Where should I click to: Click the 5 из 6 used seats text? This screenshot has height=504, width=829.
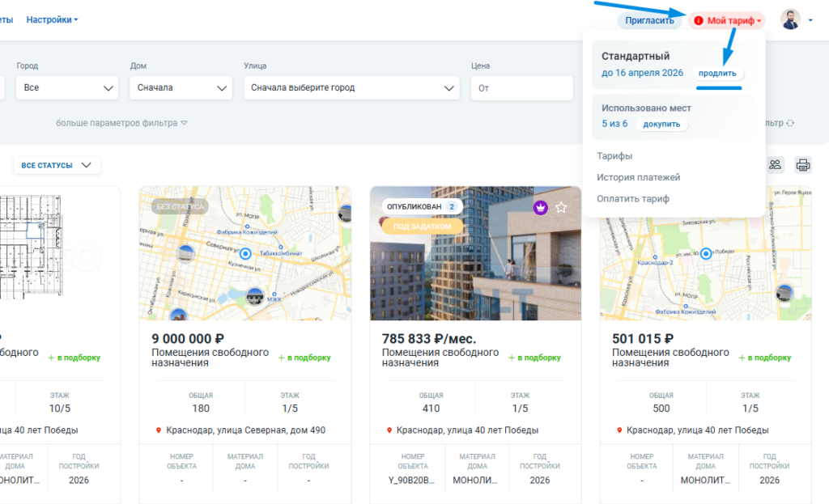click(614, 124)
